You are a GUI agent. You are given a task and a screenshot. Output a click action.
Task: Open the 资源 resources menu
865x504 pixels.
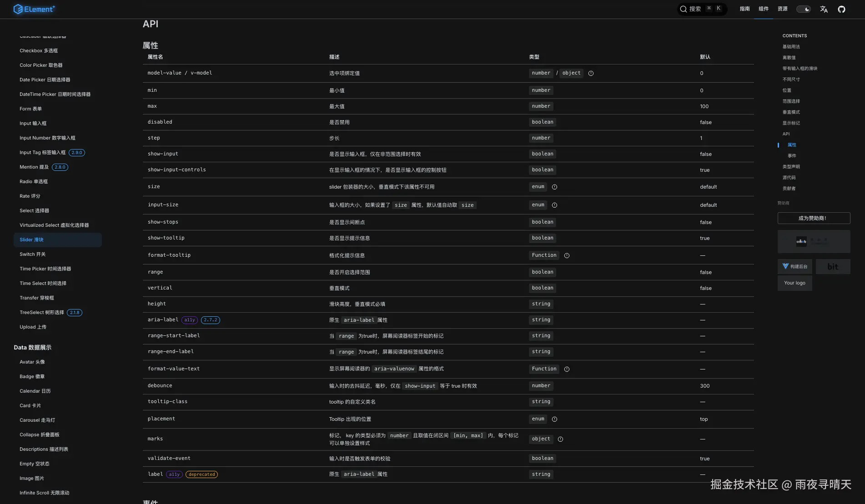[783, 9]
